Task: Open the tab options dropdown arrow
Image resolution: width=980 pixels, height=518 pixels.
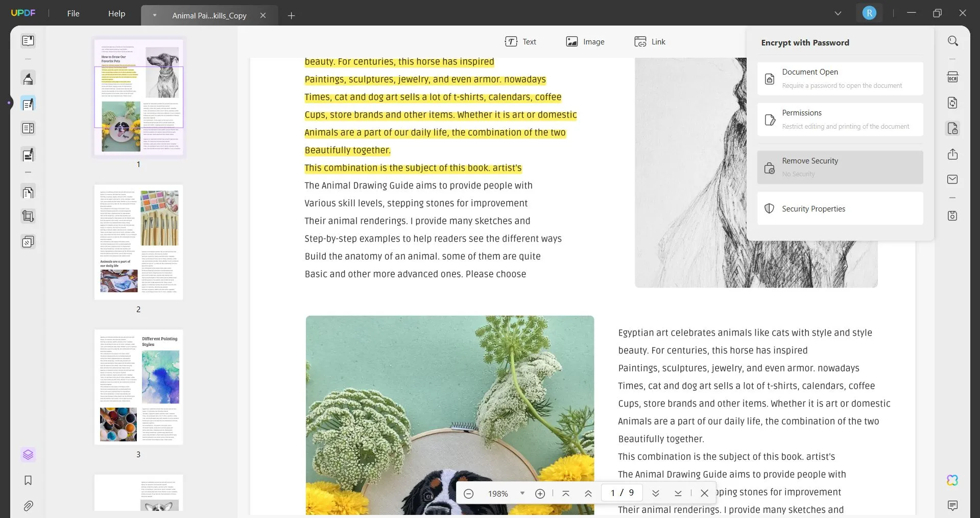Action: click(154, 15)
